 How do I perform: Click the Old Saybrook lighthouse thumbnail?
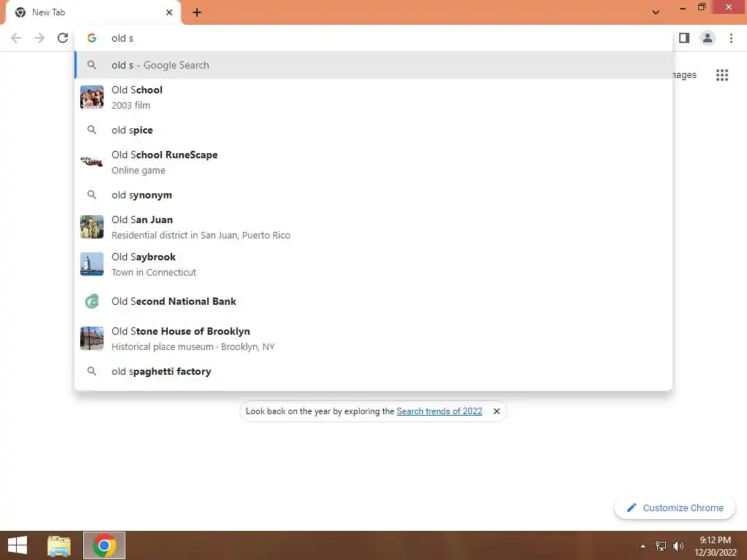point(91,264)
